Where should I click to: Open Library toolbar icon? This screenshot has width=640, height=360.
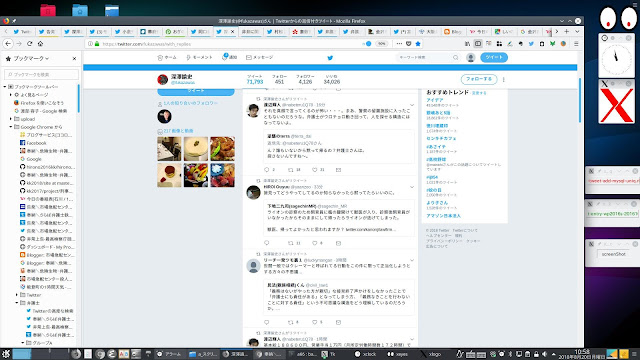coord(467,44)
